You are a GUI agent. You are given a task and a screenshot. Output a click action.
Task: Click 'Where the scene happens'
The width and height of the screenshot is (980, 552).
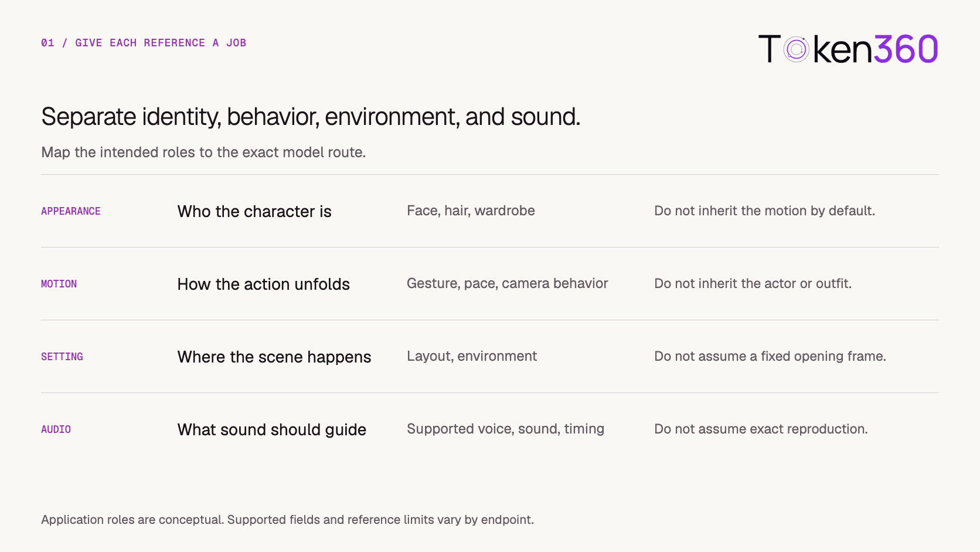click(274, 357)
